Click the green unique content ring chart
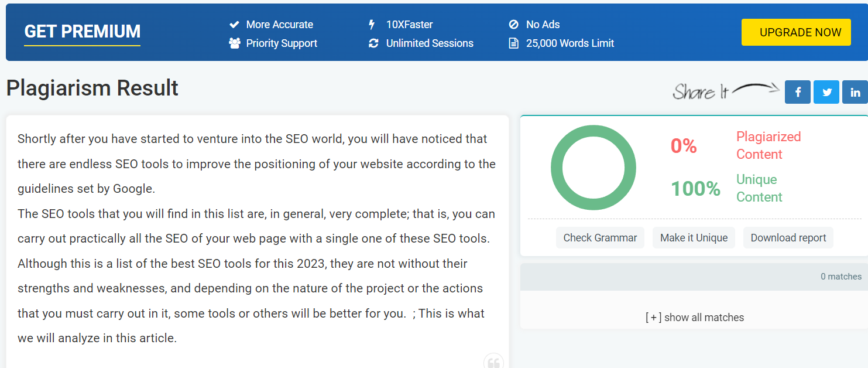This screenshot has height=368, width=868. (593, 168)
